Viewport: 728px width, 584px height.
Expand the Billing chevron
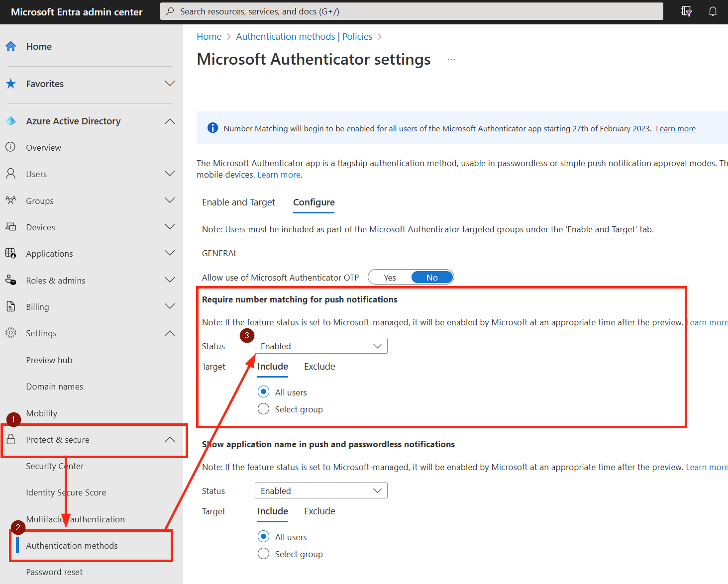pos(170,306)
